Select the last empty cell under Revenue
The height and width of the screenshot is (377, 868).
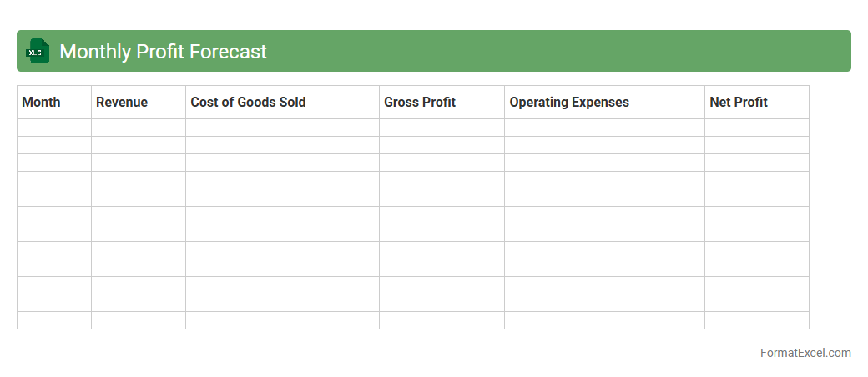(x=138, y=320)
